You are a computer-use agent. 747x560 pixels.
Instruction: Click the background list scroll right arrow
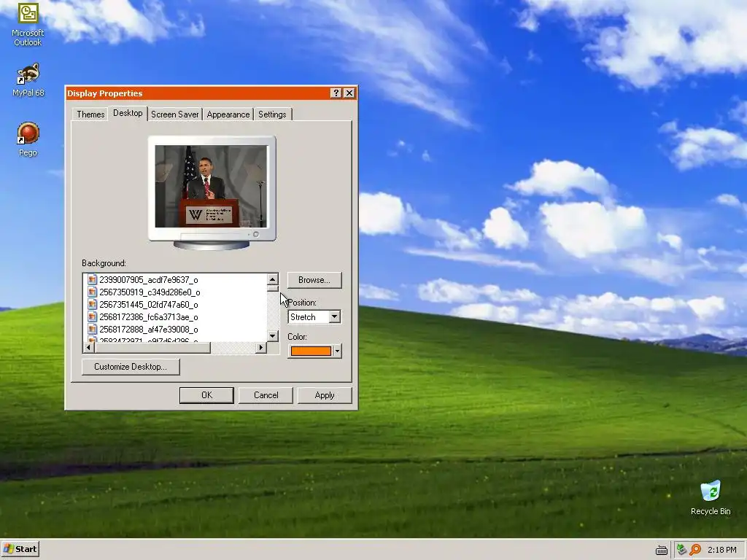260,348
